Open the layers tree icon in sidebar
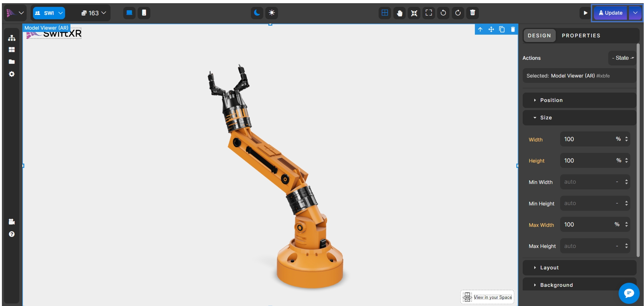 (x=12, y=38)
